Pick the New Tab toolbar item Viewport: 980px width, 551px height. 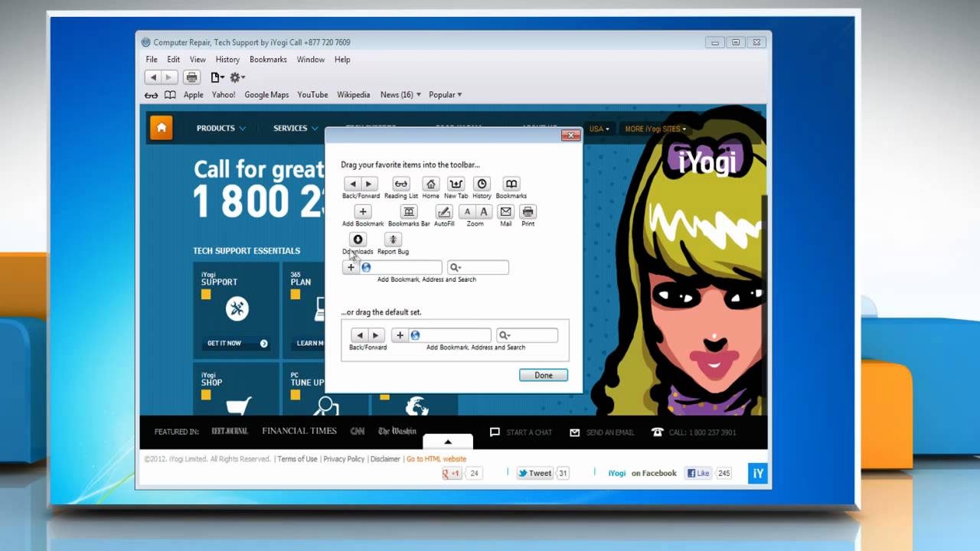tap(456, 184)
